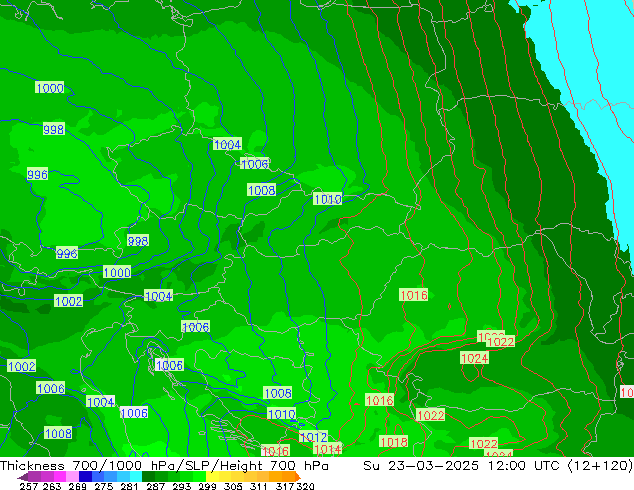Click the blue "1012" isobar label
Image resolution: width=634 pixels, height=490 pixels.
[x=313, y=437]
